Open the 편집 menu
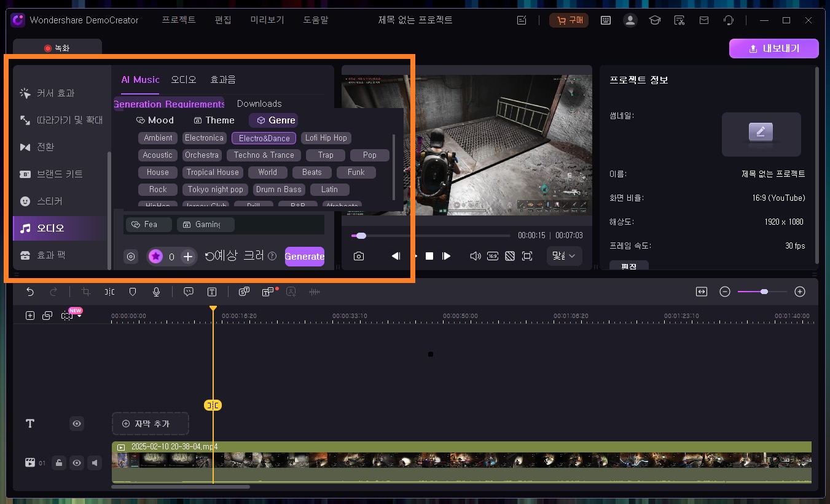 point(223,20)
